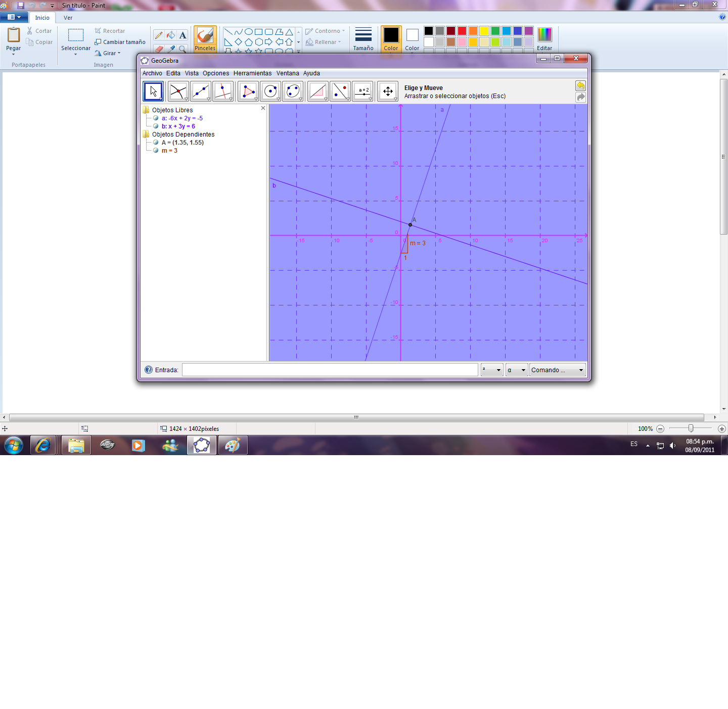Open the Opciones menu
The width and height of the screenshot is (728, 709).
click(x=216, y=73)
